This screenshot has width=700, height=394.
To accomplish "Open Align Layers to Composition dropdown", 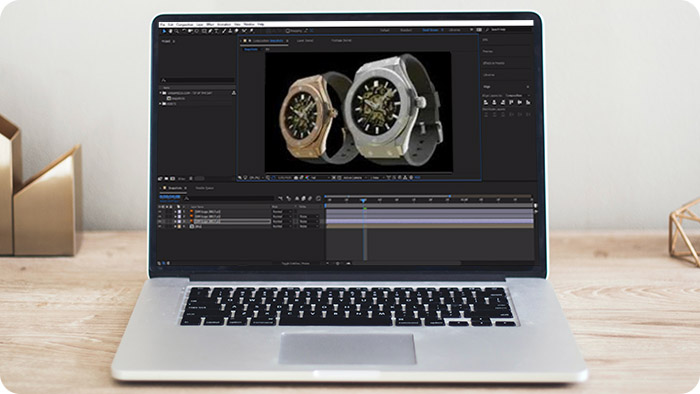I will 517,95.
